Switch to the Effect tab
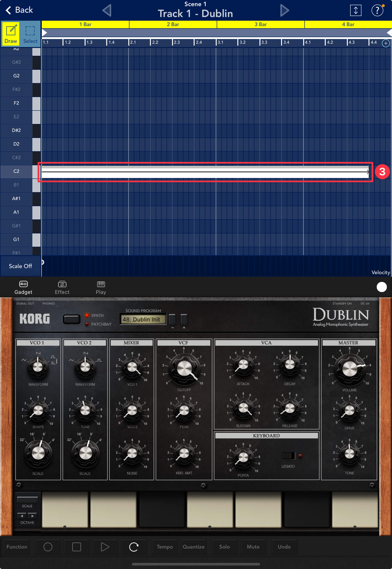Image resolution: width=392 pixels, height=569 pixels. (x=62, y=287)
